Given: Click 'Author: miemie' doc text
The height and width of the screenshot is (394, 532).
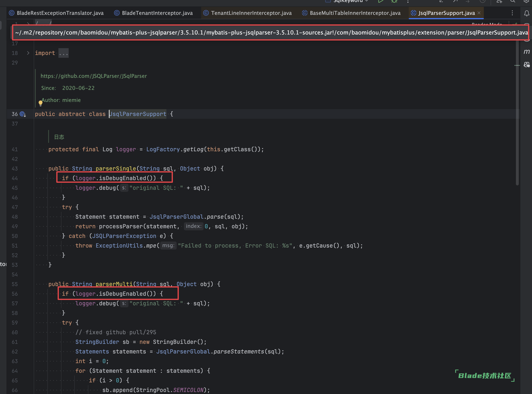Looking at the screenshot, I should (61, 100).
